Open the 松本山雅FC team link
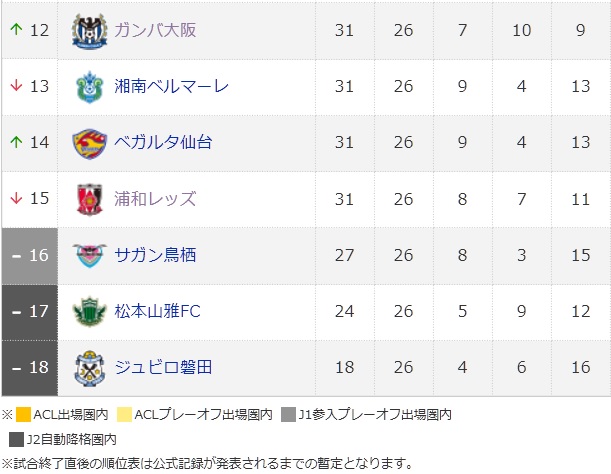This screenshot has width=611, height=474. 158,311
